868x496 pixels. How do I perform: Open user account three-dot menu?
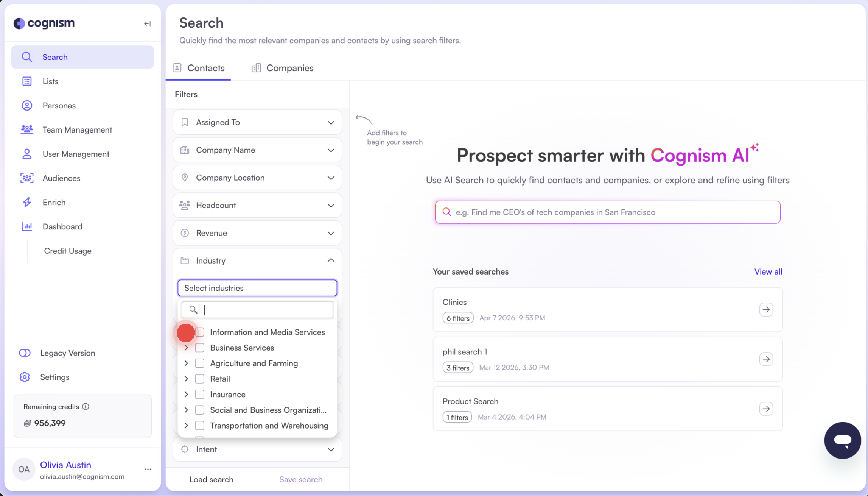click(x=148, y=469)
